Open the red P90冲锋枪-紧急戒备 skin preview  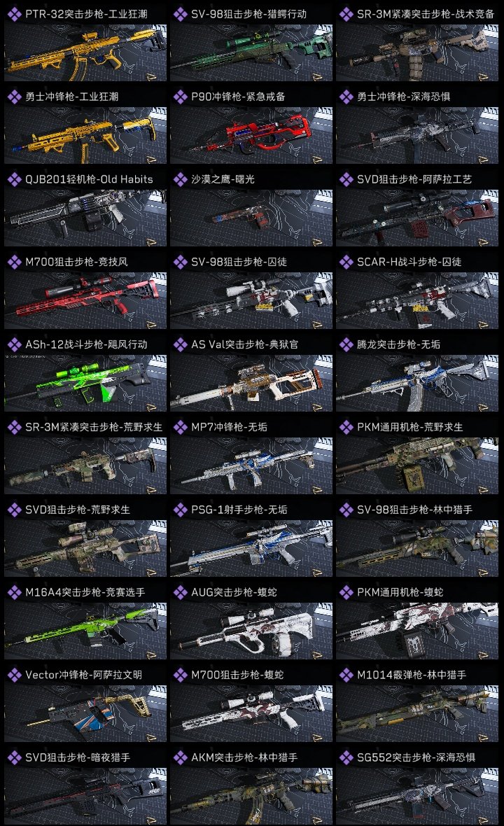tap(251, 135)
